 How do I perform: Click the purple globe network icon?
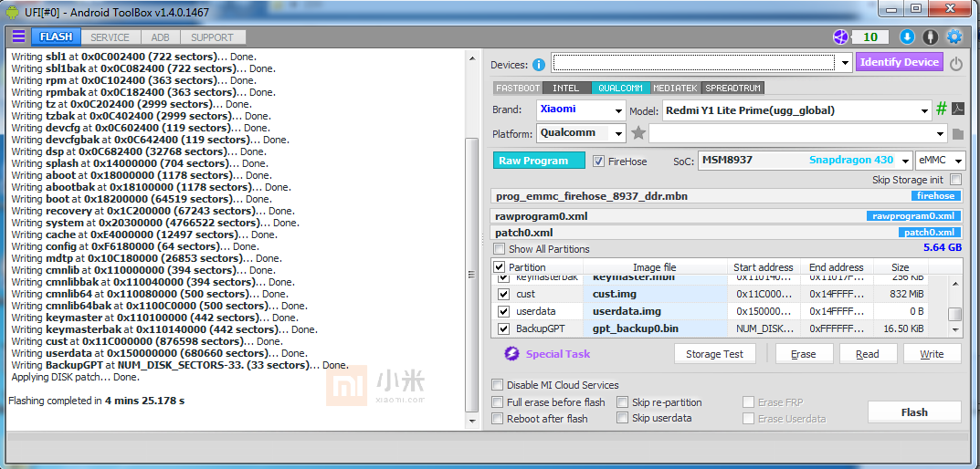[841, 36]
